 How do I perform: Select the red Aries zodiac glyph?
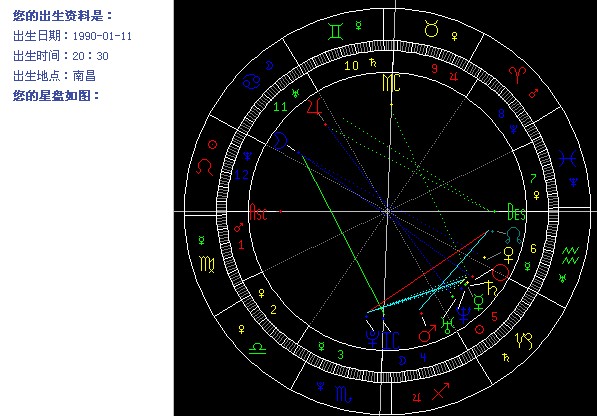point(517,75)
